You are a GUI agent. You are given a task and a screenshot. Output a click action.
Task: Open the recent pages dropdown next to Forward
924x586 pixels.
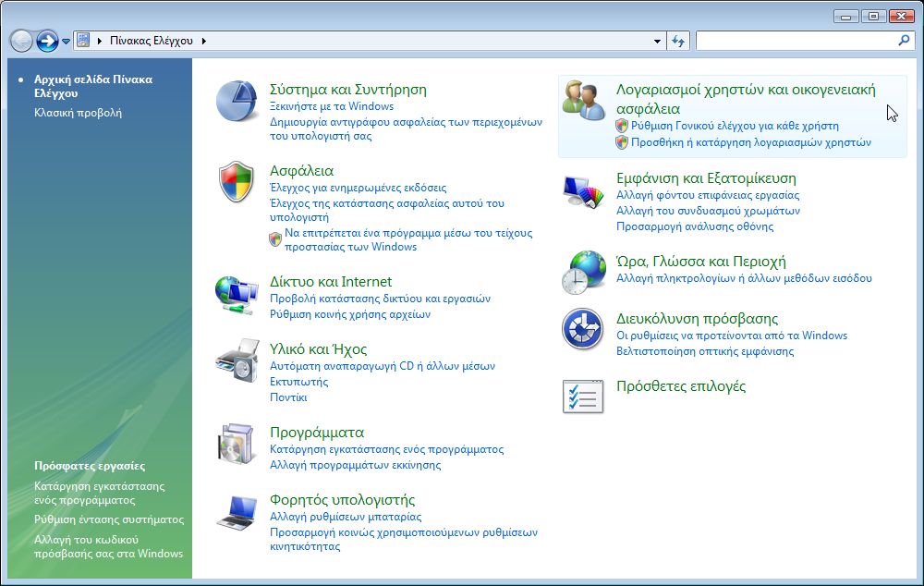66,42
